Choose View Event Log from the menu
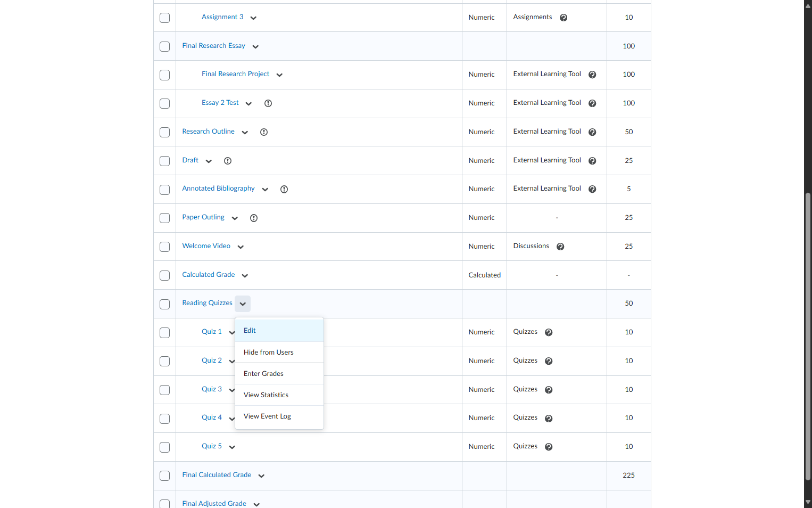812x508 pixels. point(279,416)
